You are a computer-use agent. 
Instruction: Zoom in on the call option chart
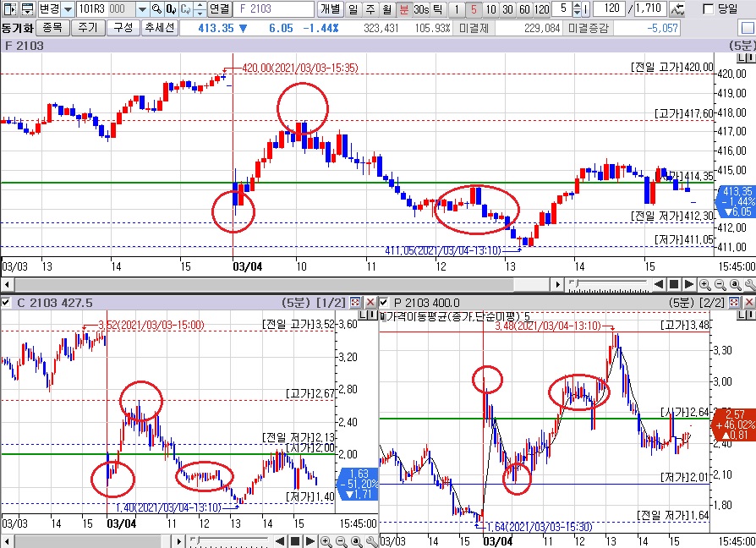click(x=326, y=542)
